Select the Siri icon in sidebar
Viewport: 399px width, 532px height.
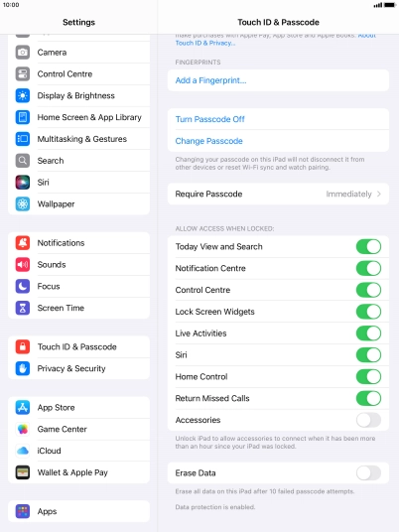point(23,183)
